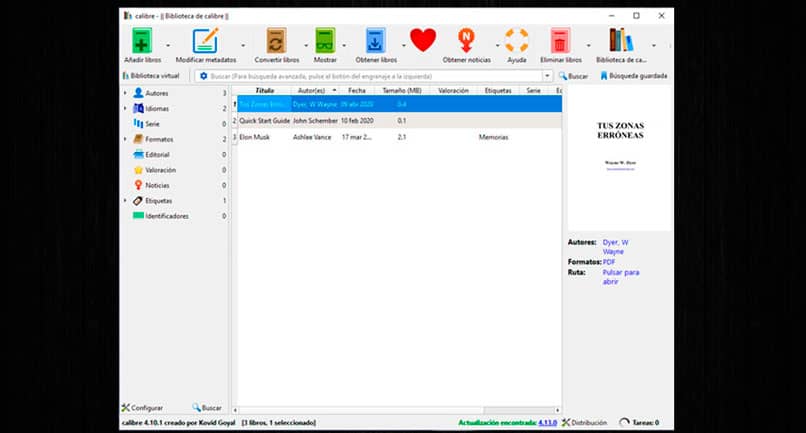Image resolution: width=806 pixels, height=433 pixels.
Task: Click Distribución layout button
Action: click(584, 423)
